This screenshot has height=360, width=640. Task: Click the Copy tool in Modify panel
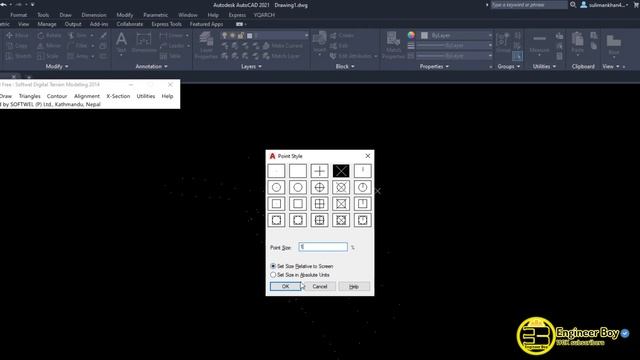pos(17,46)
